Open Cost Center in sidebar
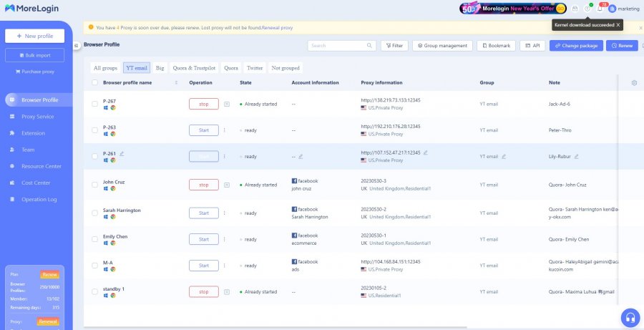This screenshot has height=330, width=644. pyautogui.click(x=36, y=183)
